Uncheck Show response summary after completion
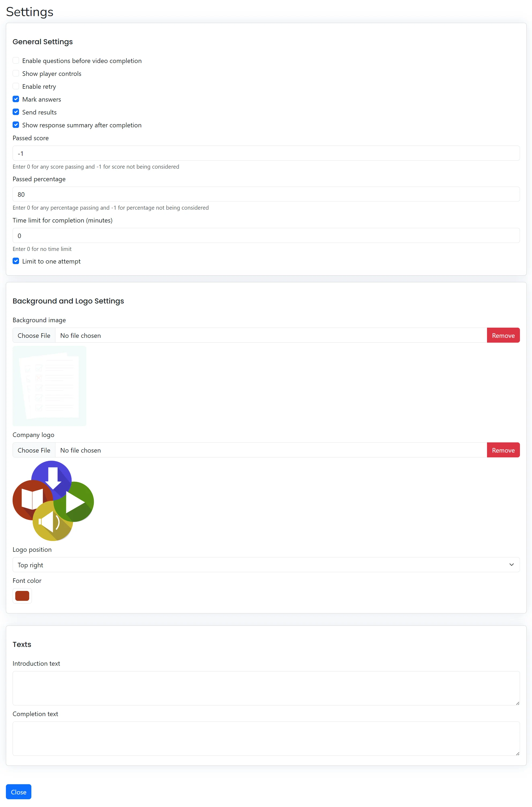Screen dimensions: 532x807 click(x=16, y=125)
